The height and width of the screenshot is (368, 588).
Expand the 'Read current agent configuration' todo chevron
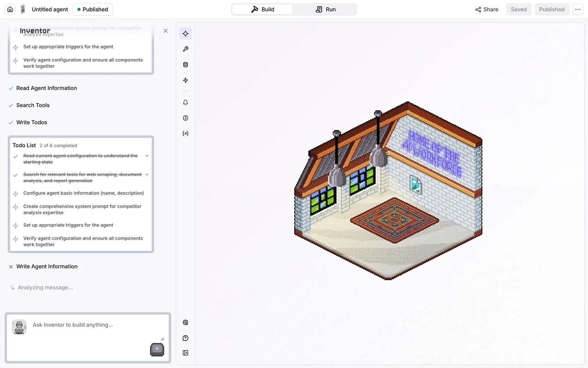(x=147, y=156)
